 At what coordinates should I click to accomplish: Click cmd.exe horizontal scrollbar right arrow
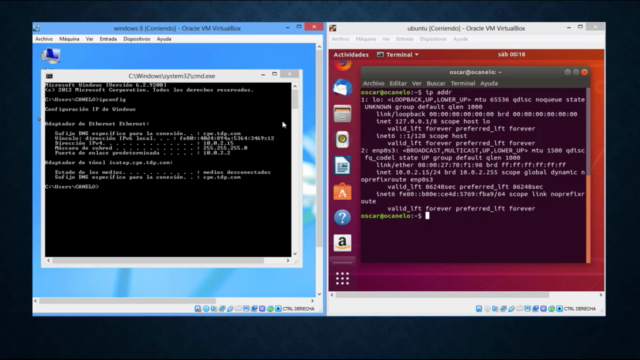288,260
